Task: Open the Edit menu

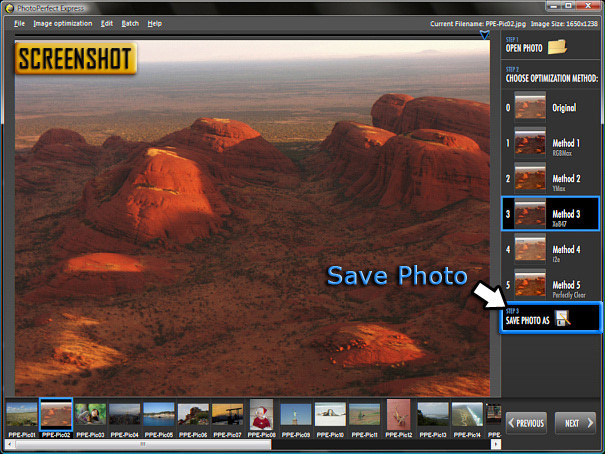Action: (107, 24)
